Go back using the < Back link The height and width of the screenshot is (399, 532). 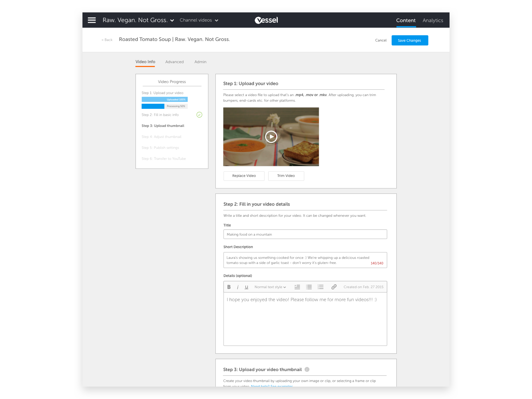point(107,40)
